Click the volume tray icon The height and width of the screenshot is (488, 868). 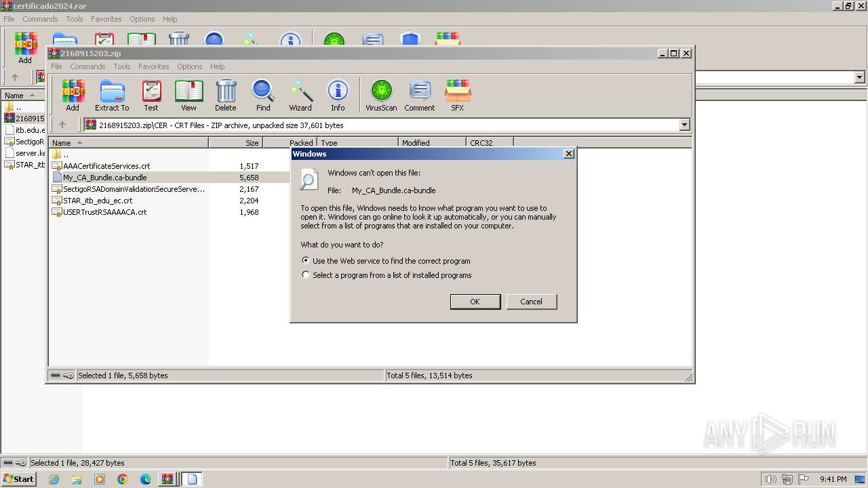tap(770, 479)
